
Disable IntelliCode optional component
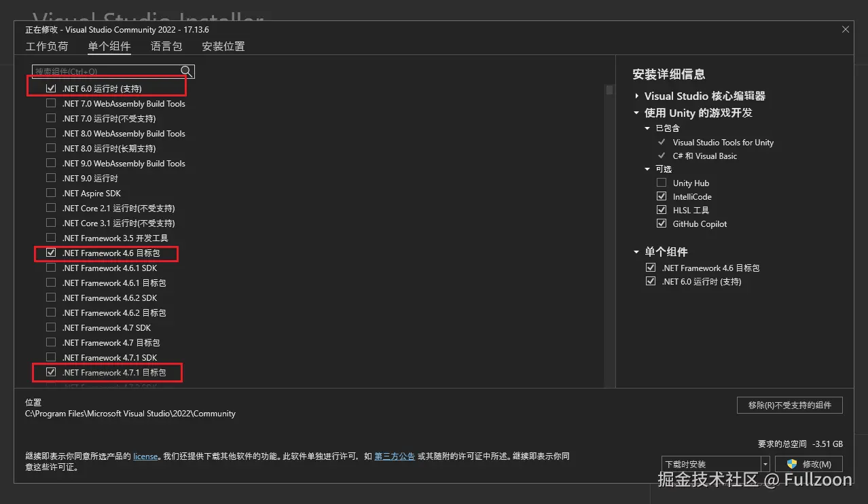[x=662, y=197]
